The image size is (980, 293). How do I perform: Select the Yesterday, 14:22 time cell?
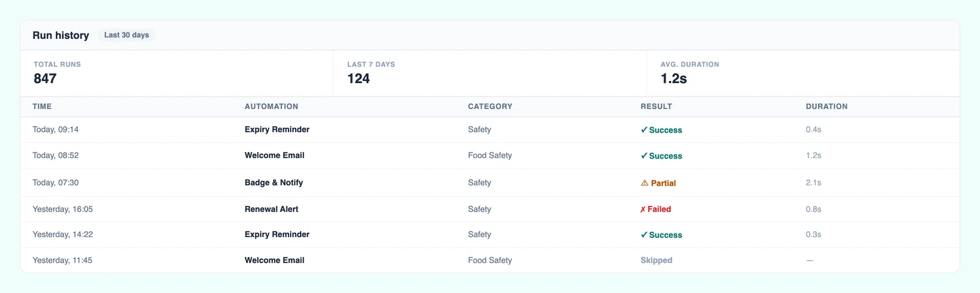click(63, 234)
